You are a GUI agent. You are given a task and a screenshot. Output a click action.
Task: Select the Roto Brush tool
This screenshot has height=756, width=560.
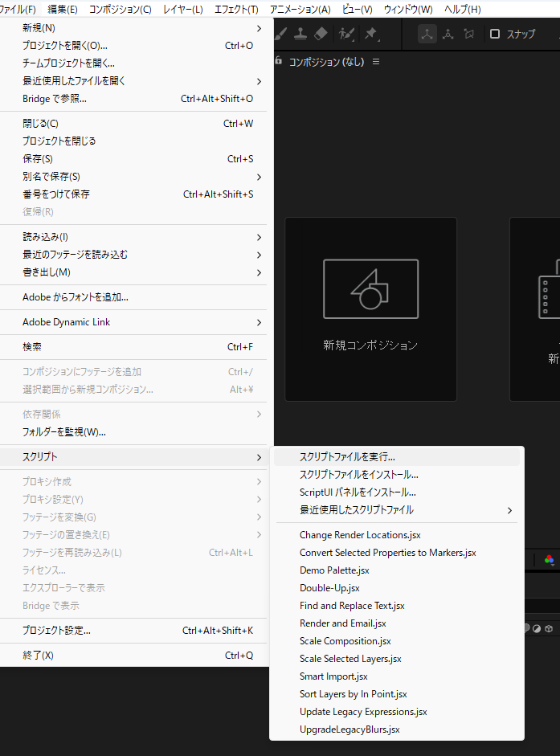(x=346, y=34)
